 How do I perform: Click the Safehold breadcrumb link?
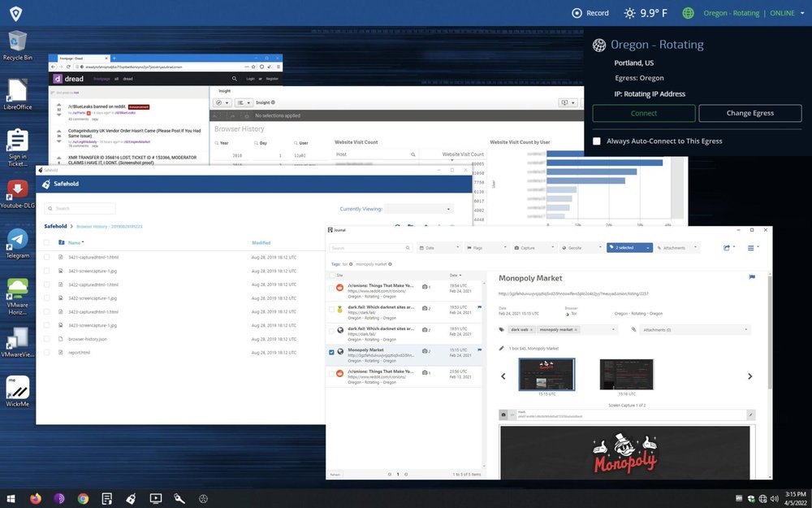(x=55, y=226)
